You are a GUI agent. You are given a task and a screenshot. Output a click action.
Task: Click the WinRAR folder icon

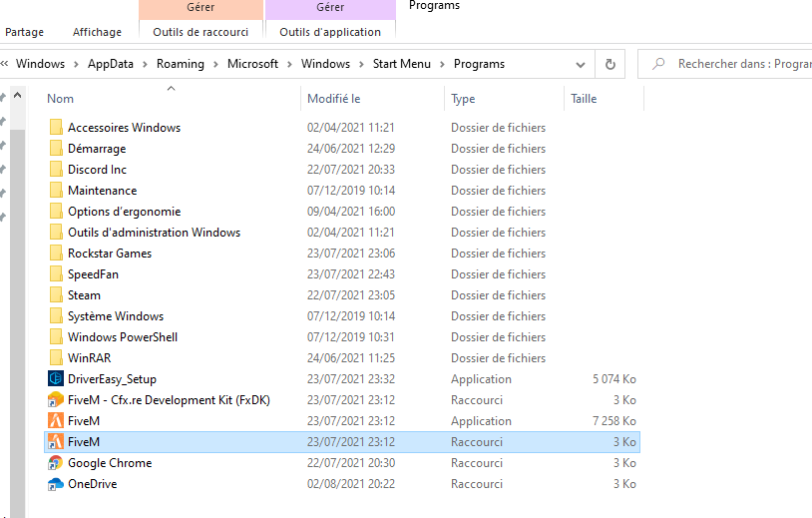point(56,358)
